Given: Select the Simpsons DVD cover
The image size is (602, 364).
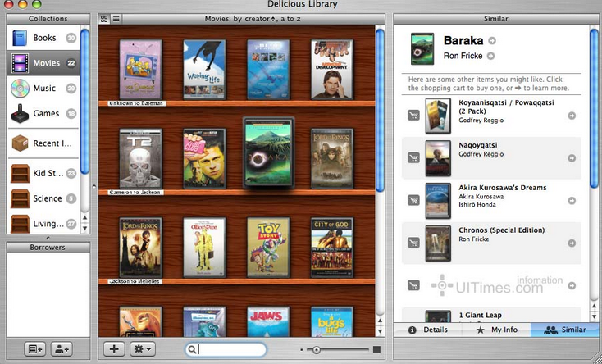Looking at the screenshot, I should (140, 70).
